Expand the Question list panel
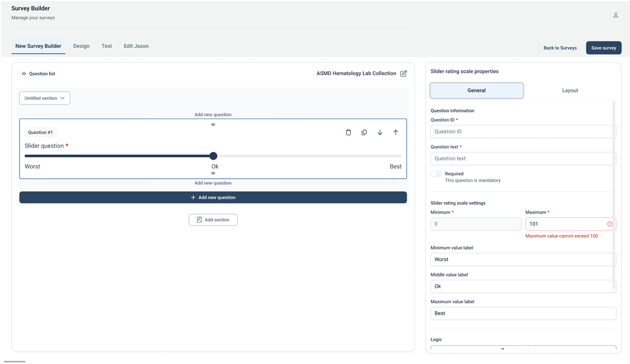This screenshot has width=630, height=364. 38,74
